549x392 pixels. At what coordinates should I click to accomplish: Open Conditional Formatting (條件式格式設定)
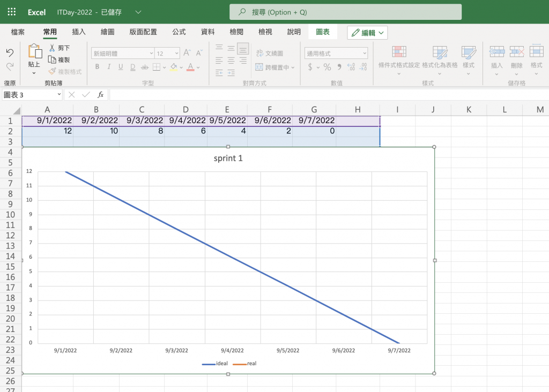[x=399, y=60]
